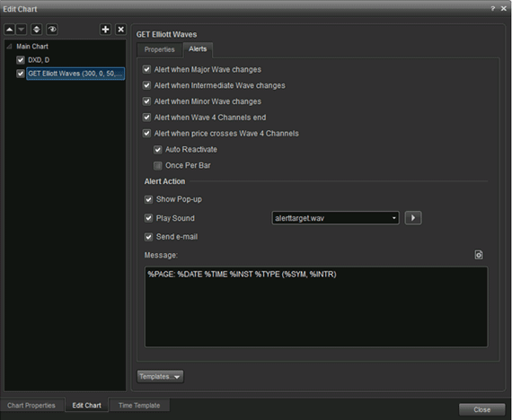Switch to the Properties tab
Image resolution: width=512 pixels, height=420 pixels.
point(159,49)
